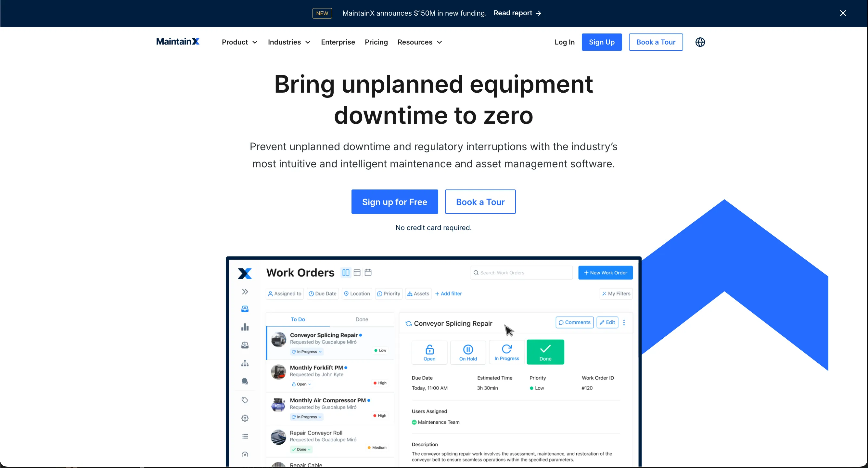Open the three-dot menu next to Edit

click(624, 323)
